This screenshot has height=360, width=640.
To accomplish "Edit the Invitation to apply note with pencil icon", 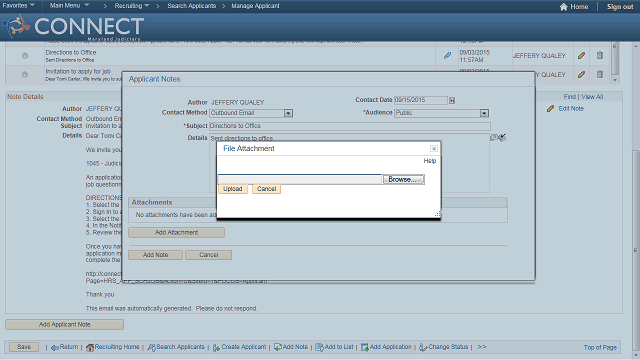I will [x=581, y=75].
